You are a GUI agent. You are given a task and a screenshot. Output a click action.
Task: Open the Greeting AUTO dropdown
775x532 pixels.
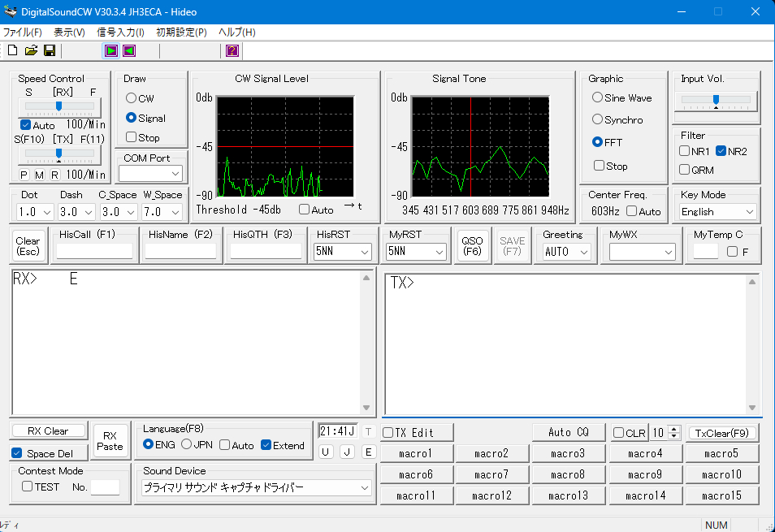tap(567, 252)
